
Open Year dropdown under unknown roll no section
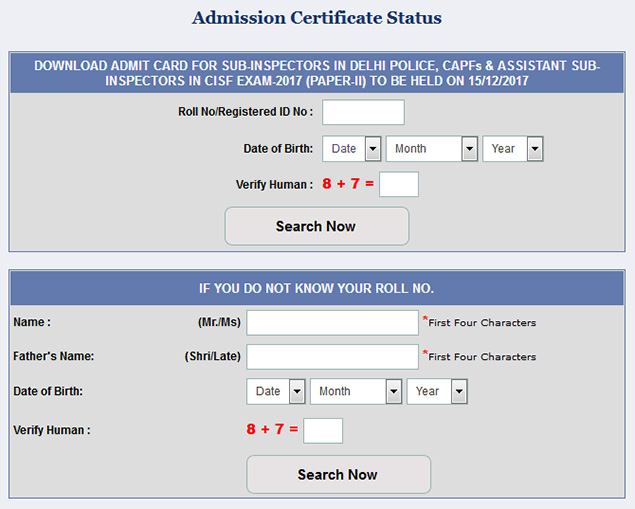437,391
